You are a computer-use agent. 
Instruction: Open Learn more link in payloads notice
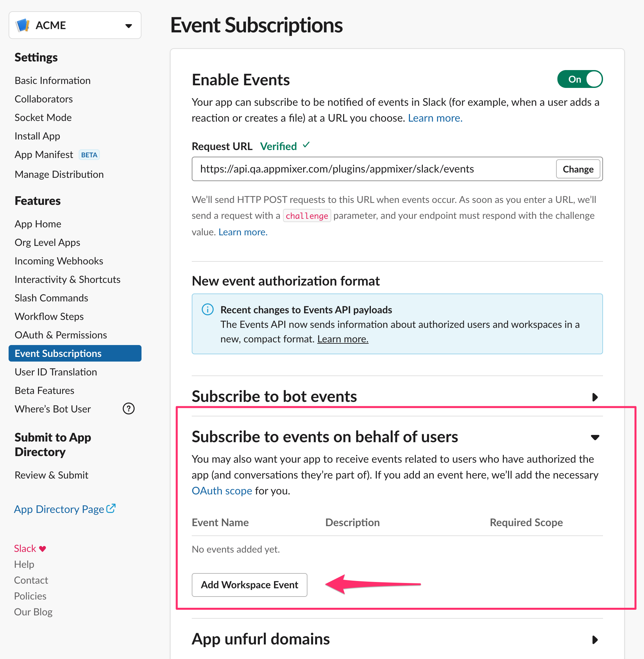pos(342,339)
